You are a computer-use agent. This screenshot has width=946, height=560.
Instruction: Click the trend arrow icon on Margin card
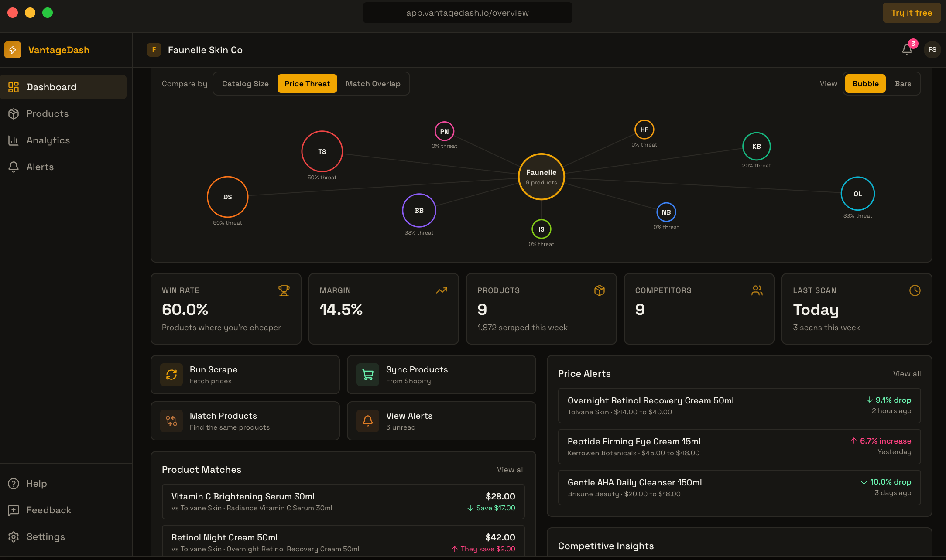[442, 290]
